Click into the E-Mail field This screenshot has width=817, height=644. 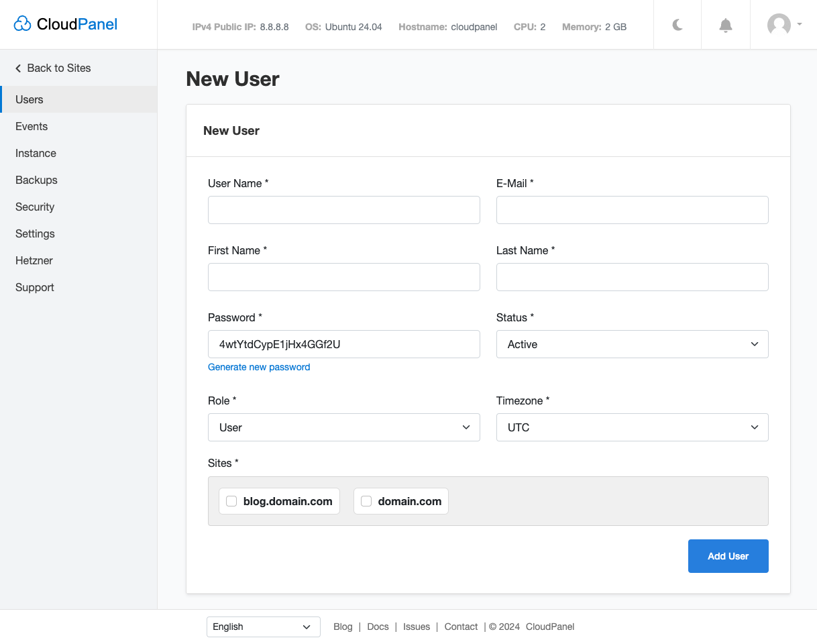pos(632,210)
